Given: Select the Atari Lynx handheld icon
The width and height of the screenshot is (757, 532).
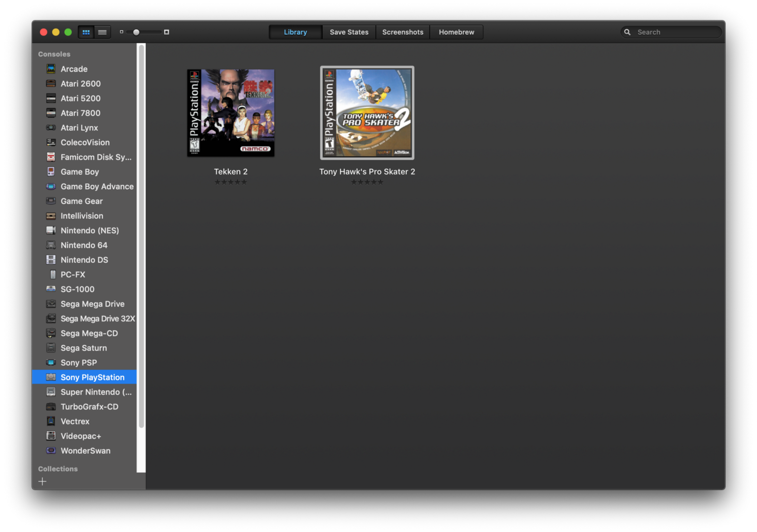Looking at the screenshot, I should (51, 128).
